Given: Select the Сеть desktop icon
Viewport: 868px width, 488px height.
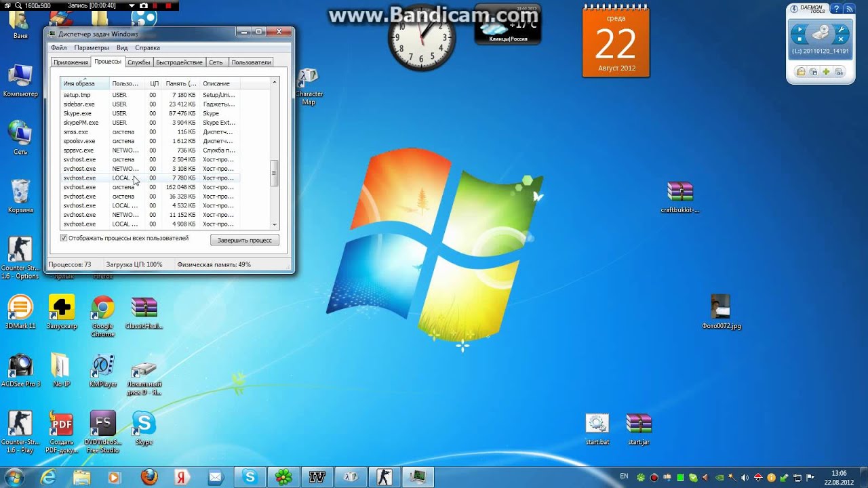Looking at the screenshot, I should tap(20, 138).
